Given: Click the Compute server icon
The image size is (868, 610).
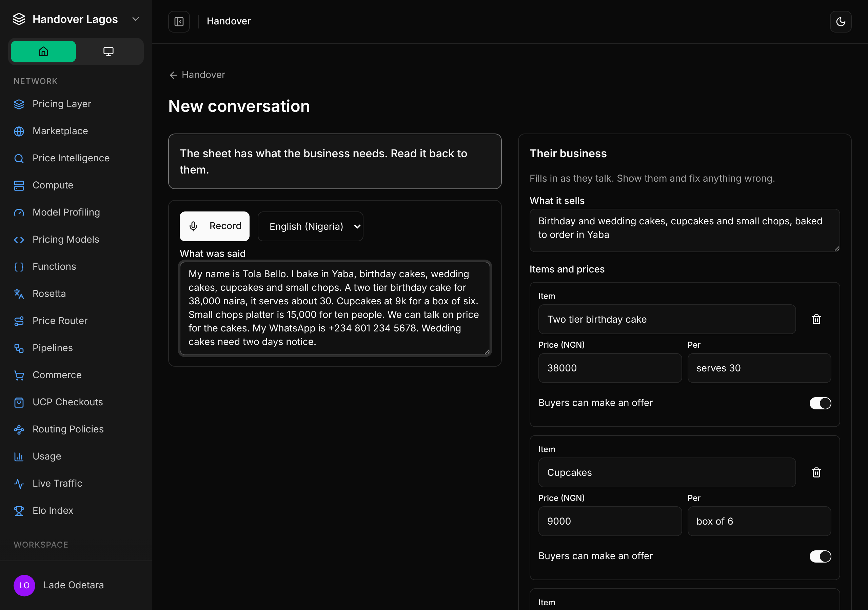Looking at the screenshot, I should pyautogui.click(x=19, y=186).
